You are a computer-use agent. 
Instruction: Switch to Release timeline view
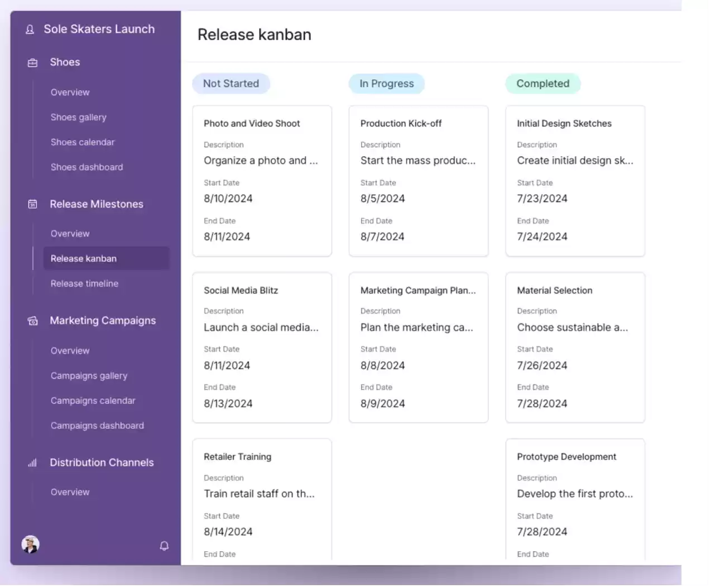point(84,283)
